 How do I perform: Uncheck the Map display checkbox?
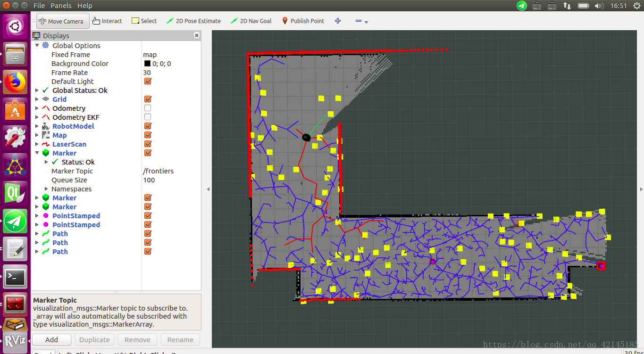pos(148,135)
